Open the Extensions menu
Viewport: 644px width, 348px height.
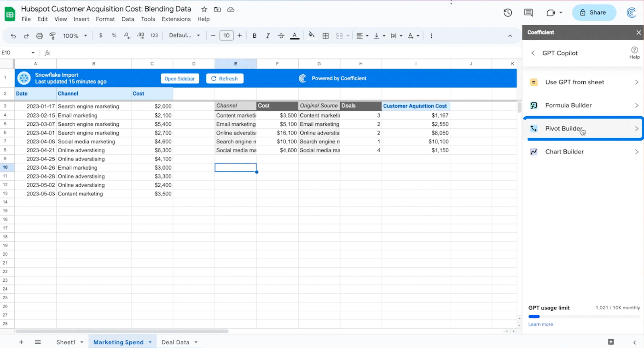(176, 19)
